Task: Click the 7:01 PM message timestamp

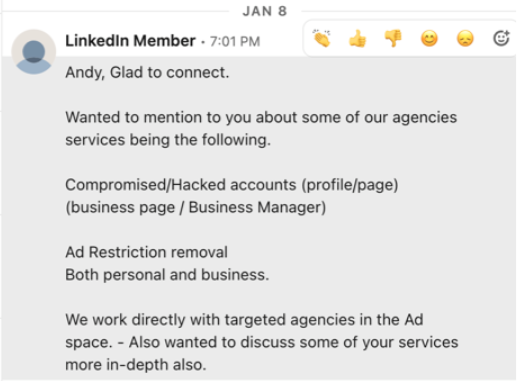Action: 235,42
